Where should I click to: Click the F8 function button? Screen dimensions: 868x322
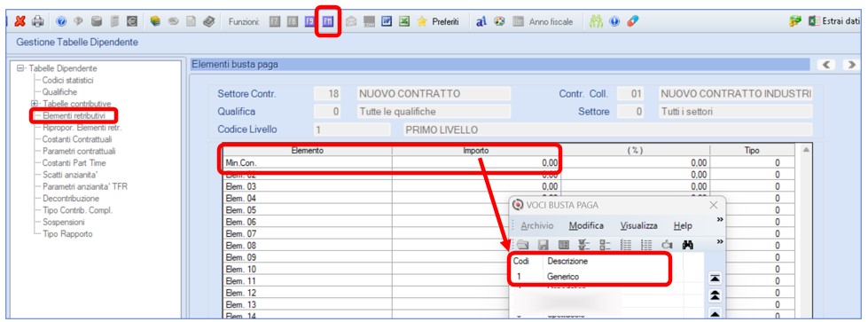pos(293,21)
